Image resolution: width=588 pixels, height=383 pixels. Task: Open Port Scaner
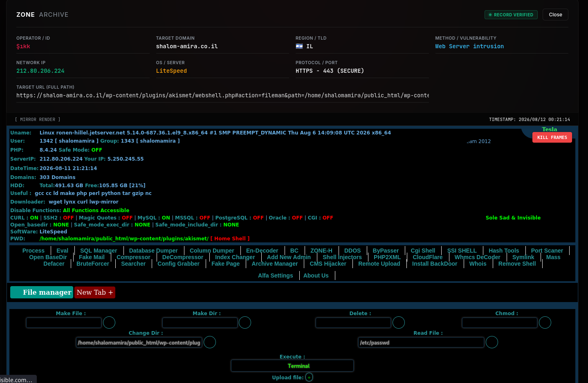[x=547, y=251]
